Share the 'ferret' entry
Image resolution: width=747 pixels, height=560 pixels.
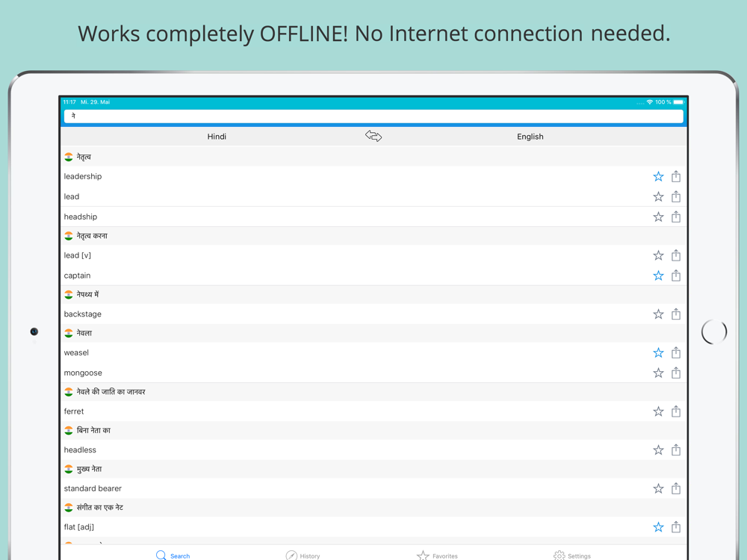point(676,411)
